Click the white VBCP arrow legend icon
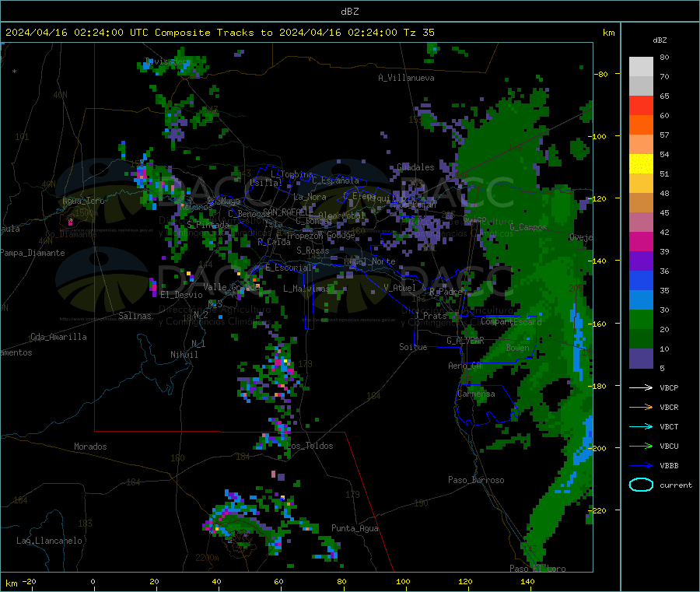This screenshot has height=592, width=700. point(641,387)
